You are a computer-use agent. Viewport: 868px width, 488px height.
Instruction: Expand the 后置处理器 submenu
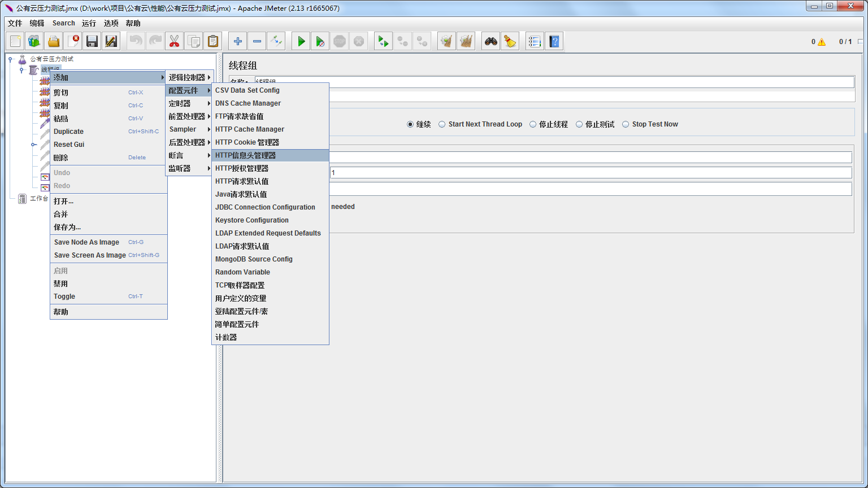(x=189, y=142)
